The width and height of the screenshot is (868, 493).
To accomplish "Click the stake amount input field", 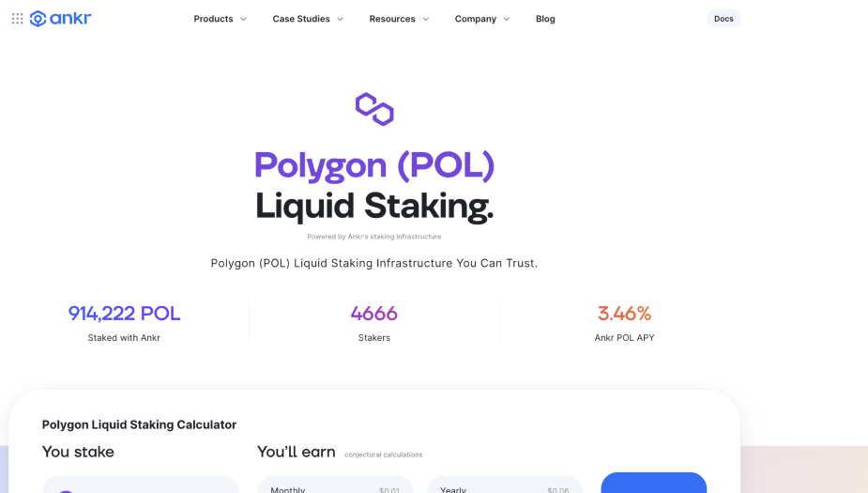I will (141, 485).
